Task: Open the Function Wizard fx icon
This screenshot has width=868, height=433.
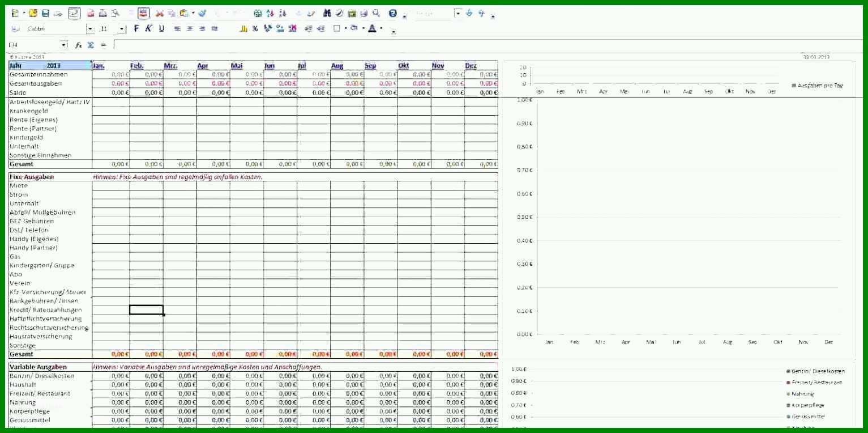Action: tap(79, 45)
